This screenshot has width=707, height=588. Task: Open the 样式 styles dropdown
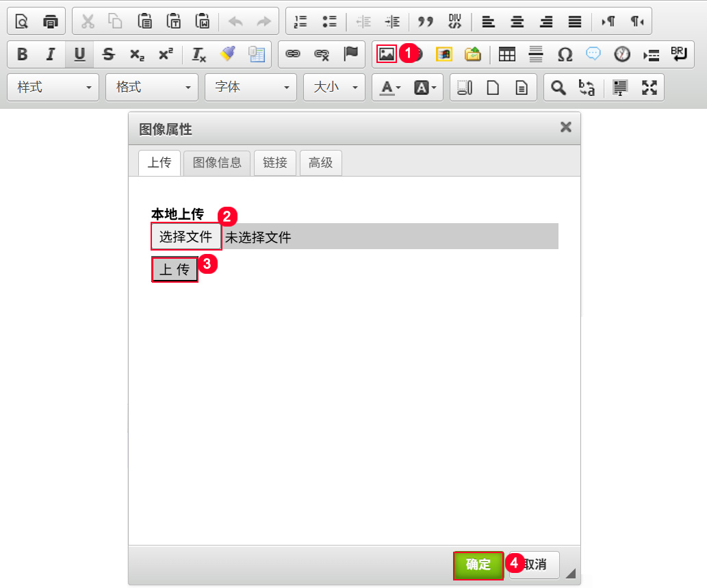tap(53, 88)
